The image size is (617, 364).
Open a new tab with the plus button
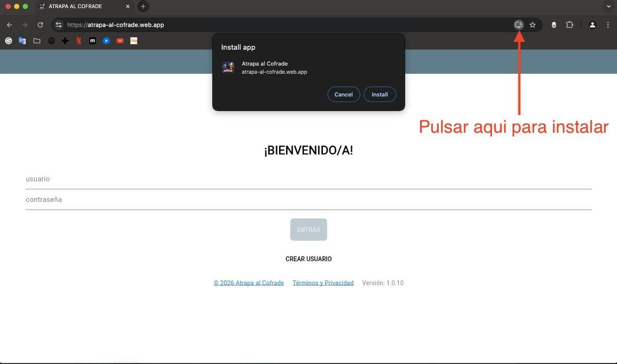tap(143, 6)
